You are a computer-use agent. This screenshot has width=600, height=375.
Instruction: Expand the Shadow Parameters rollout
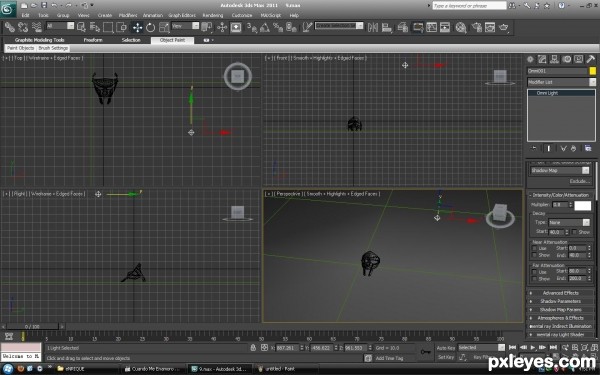tap(560, 302)
